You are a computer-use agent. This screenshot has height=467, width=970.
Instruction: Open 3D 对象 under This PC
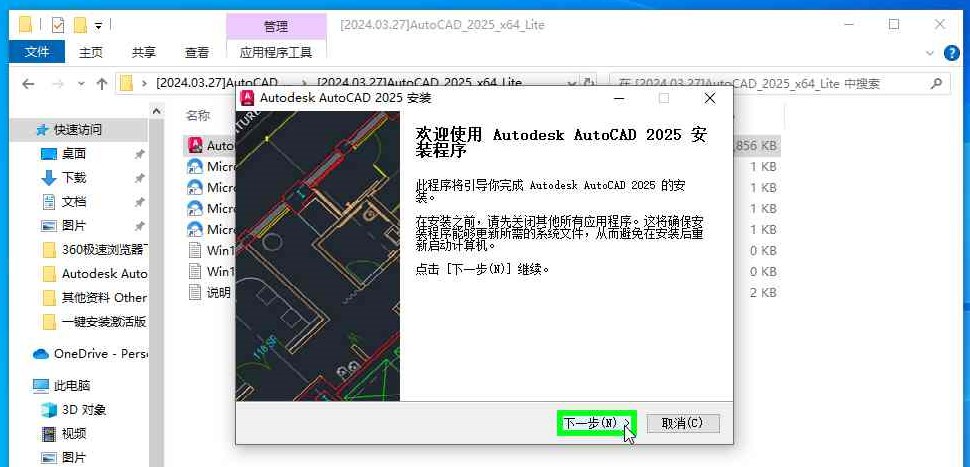(x=84, y=409)
